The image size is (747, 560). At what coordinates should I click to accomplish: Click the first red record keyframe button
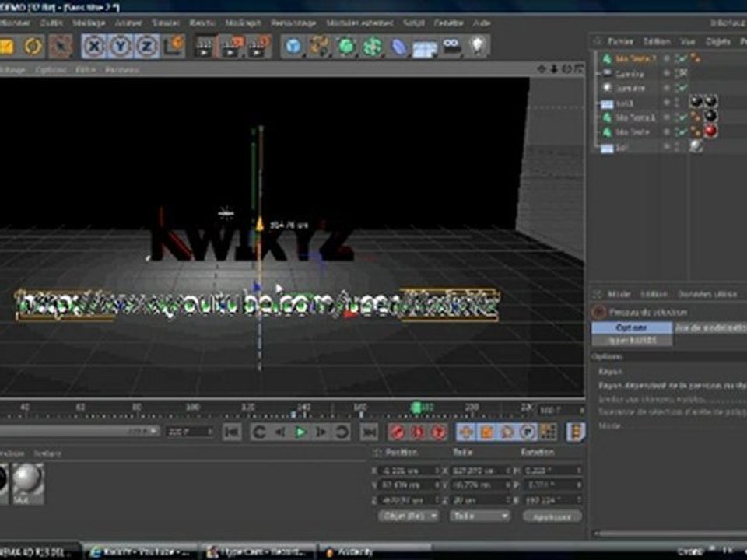pyautogui.click(x=397, y=432)
